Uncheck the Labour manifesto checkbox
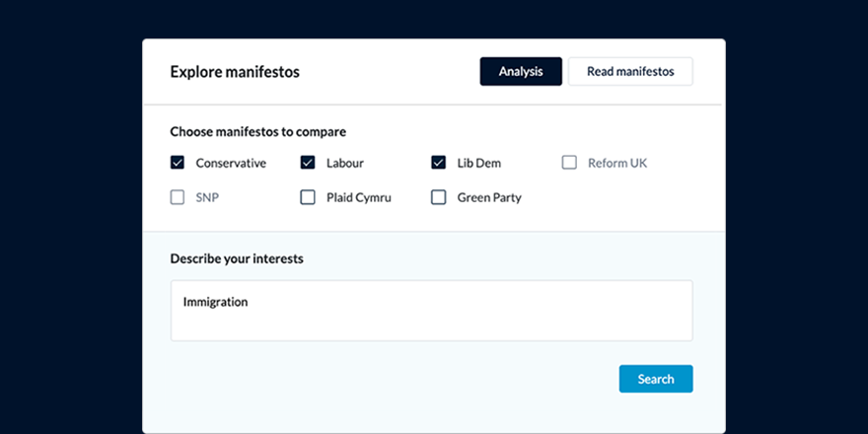The width and height of the screenshot is (868, 434). (308, 163)
